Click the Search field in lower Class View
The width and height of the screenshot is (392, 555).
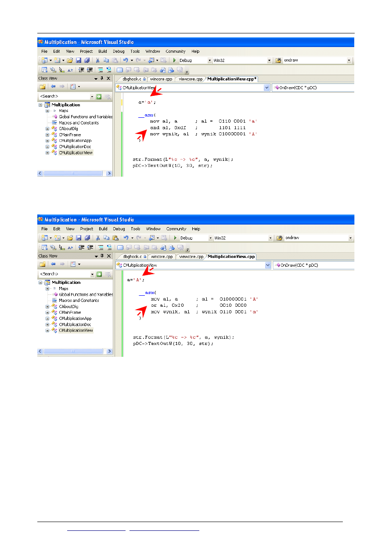(64, 274)
